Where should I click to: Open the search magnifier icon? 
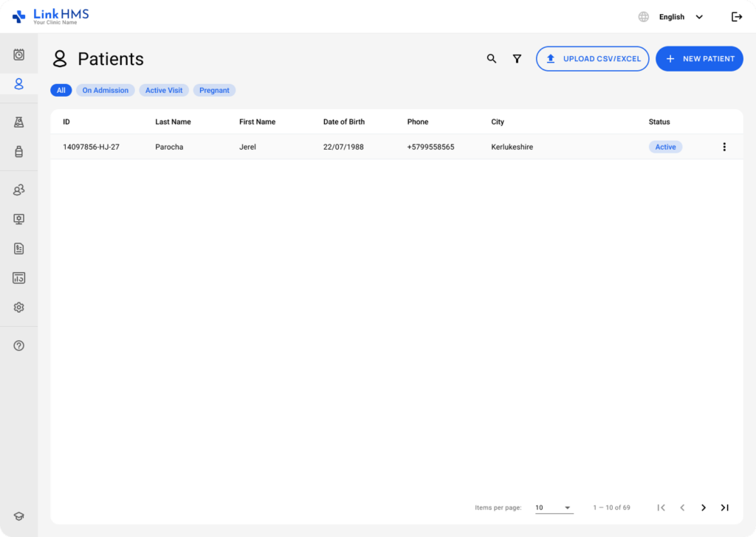pyautogui.click(x=492, y=58)
